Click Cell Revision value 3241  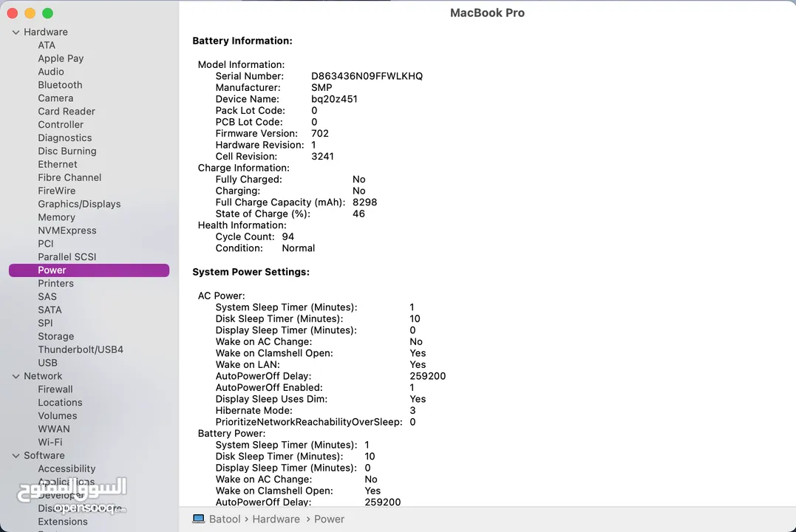[322, 157]
